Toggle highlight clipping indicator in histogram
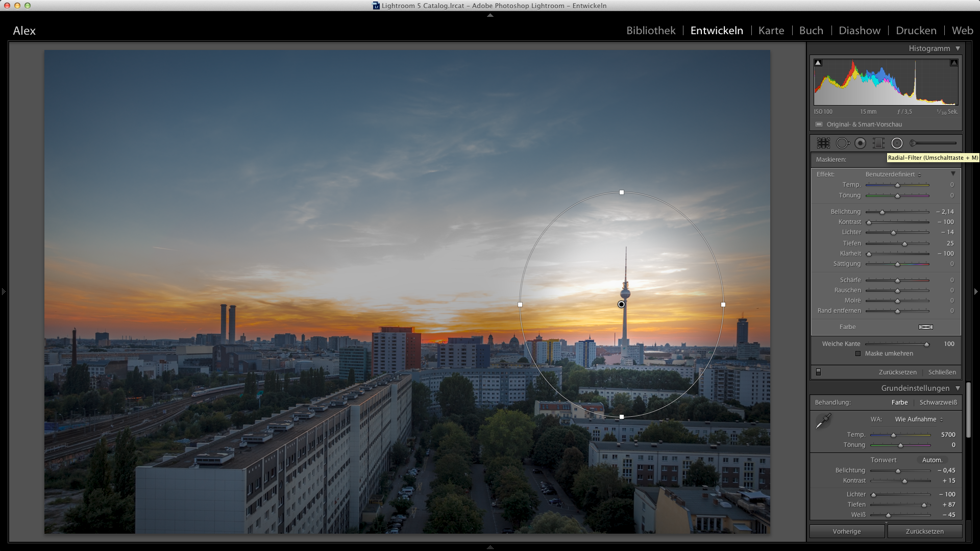Viewport: 980px width, 551px height. (x=953, y=63)
